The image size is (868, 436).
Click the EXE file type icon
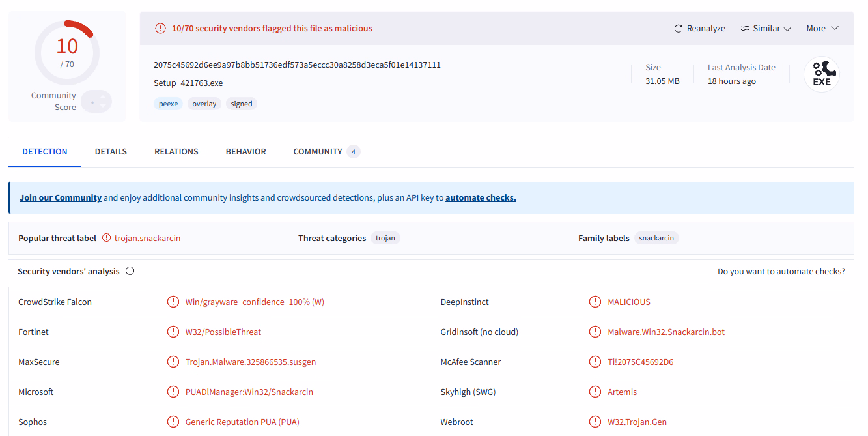pyautogui.click(x=821, y=75)
